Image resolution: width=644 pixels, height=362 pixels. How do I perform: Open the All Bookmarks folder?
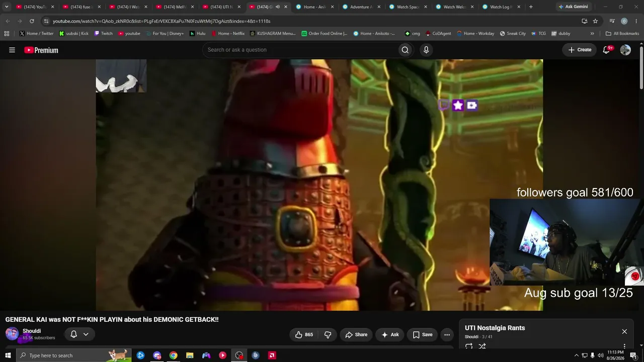622,34
